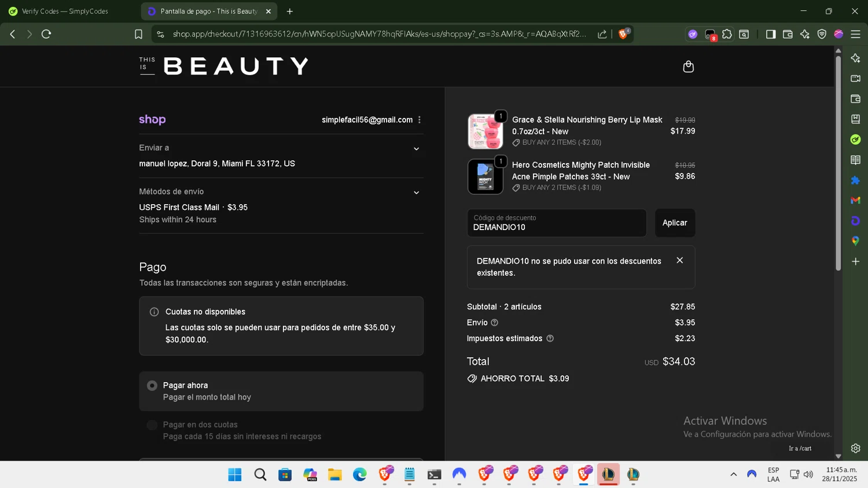
Task: Open green SimplyCodes icon in sidebar
Action: 856,139
